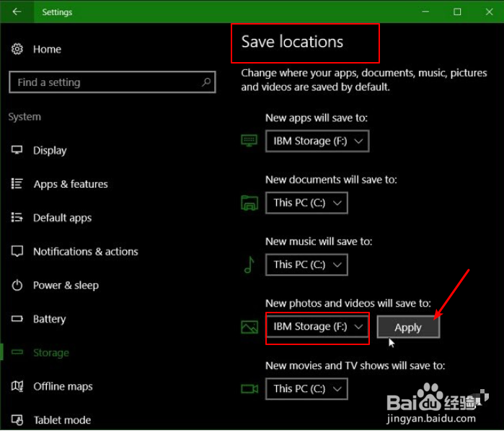Go to Home settings
Screen dimensions: 504x436
pyautogui.click(x=47, y=49)
